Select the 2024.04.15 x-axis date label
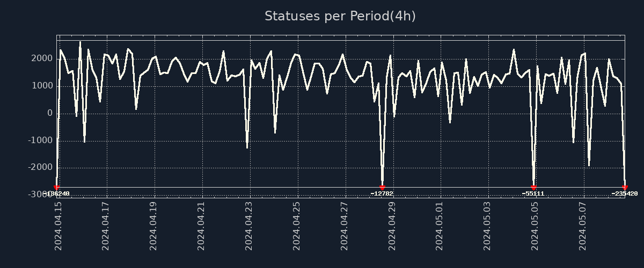The height and width of the screenshot is (268, 644). click(58, 226)
